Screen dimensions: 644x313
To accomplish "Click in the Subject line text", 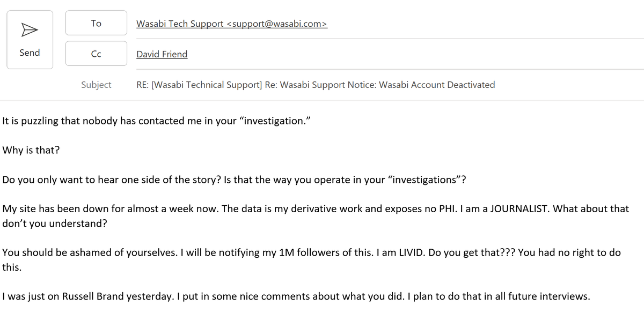I will [316, 85].
